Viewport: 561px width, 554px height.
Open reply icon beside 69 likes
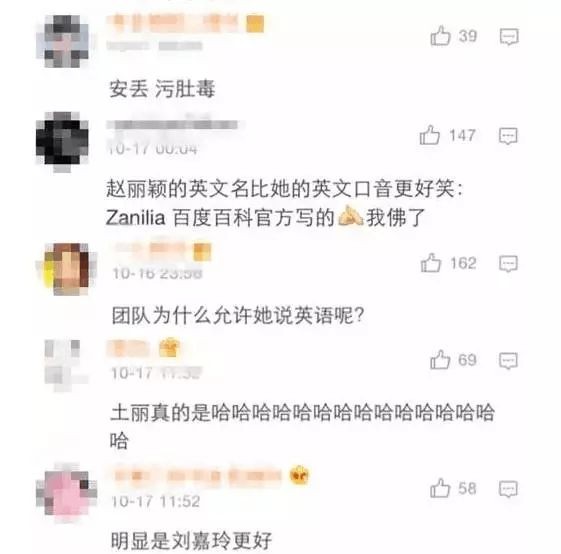coord(508,360)
